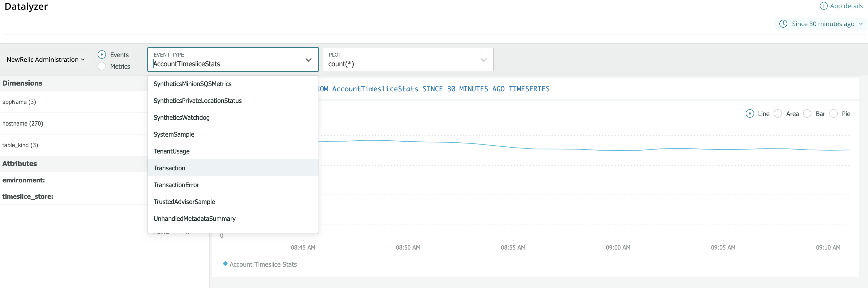Image resolution: width=868 pixels, height=288 pixels.
Task: Choose TenantUsage from the list
Action: click(x=233, y=151)
